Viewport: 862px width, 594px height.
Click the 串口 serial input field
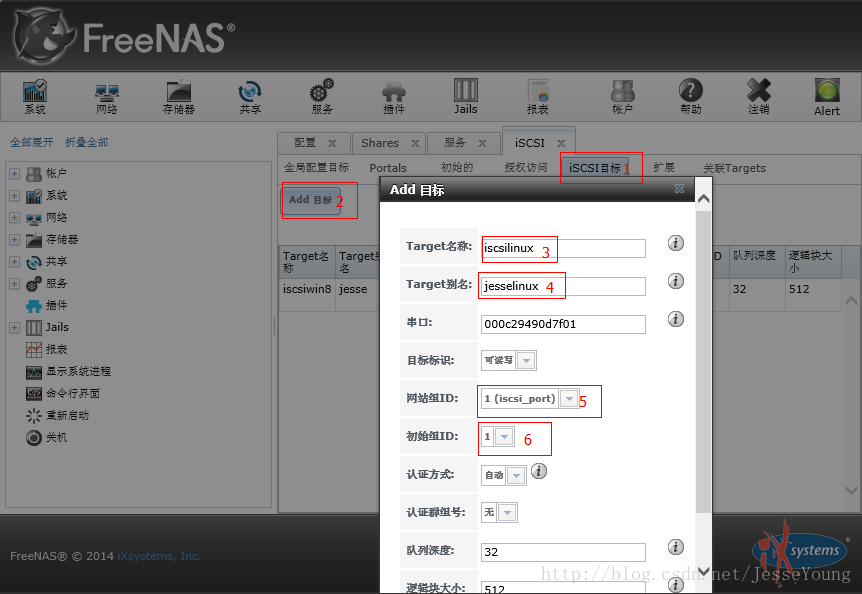(563, 324)
